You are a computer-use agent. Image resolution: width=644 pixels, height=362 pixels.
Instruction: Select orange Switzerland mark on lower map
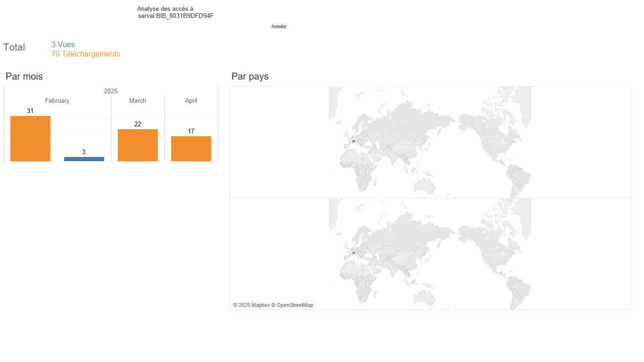pyautogui.click(x=353, y=253)
